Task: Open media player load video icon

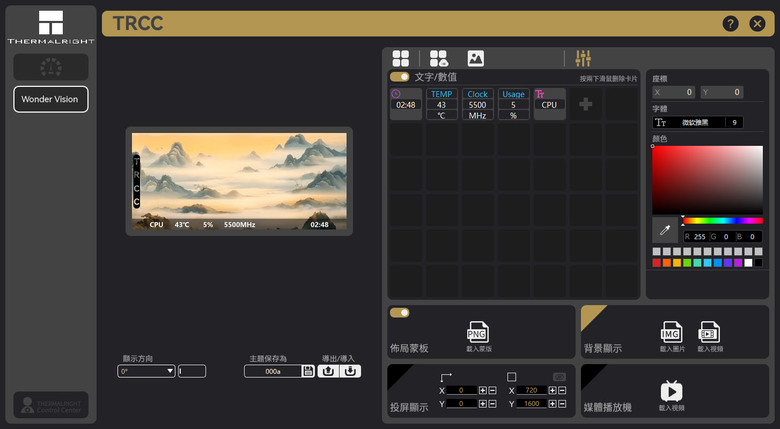Action: click(x=672, y=391)
